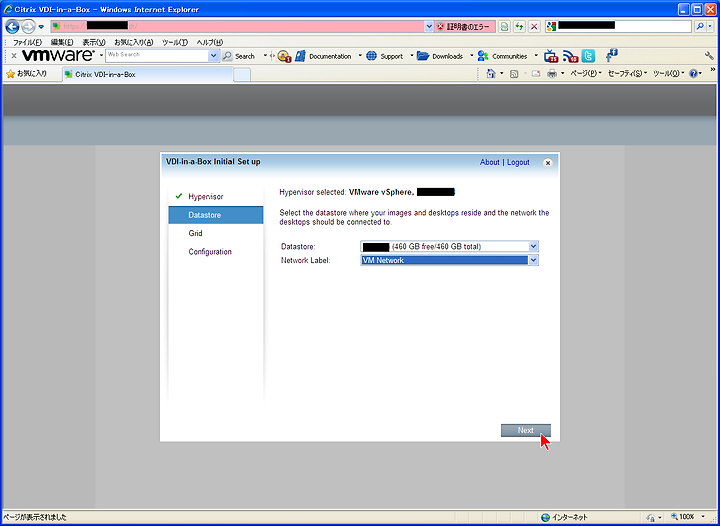Open recent pages dropdown next to Forward

(x=41, y=27)
